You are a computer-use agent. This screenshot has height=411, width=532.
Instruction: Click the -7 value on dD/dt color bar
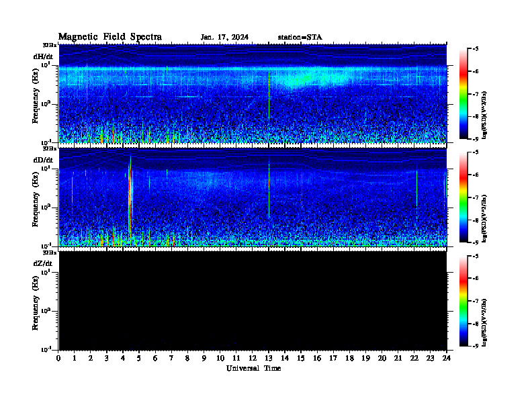tap(476, 197)
